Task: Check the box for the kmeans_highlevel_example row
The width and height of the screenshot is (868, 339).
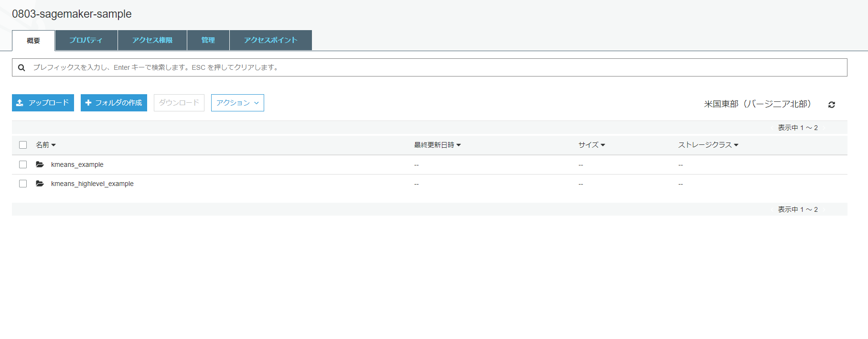Action: (x=23, y=184)
